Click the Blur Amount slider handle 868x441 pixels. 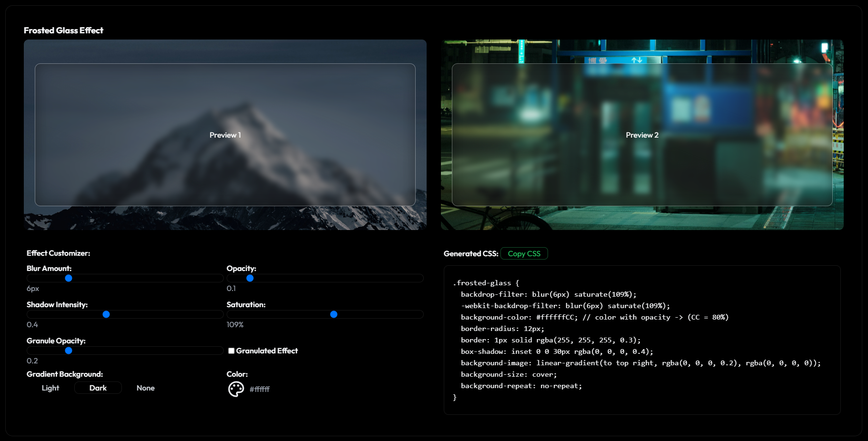click(x=69, y=278)
